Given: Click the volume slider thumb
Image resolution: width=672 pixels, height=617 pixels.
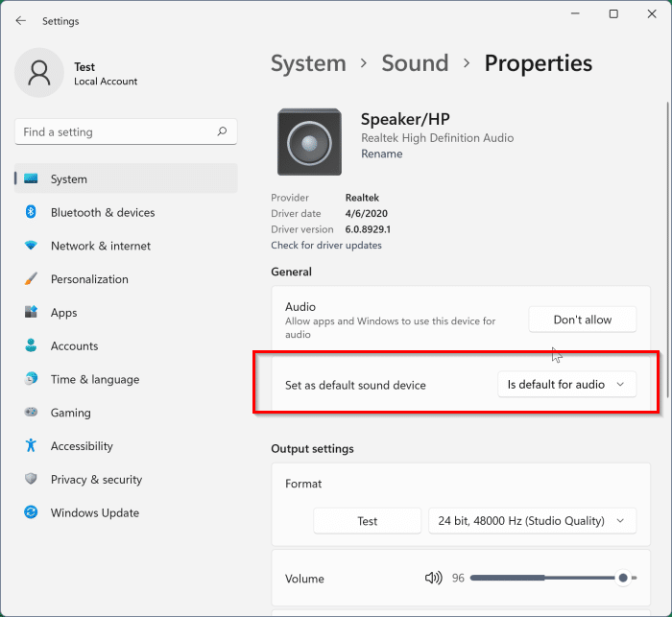Looking at the screenshot, I should (623, 578).
